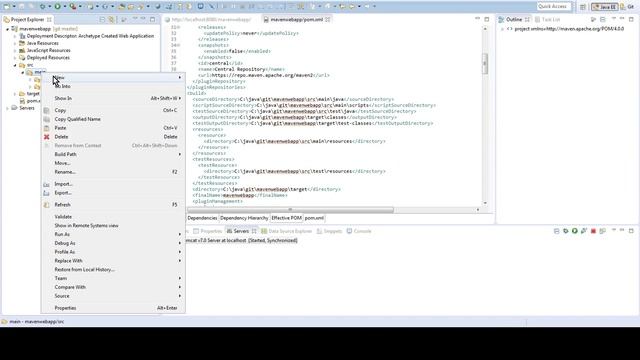
Task: Expand project node in Outline view
Action: click(502, 29)
